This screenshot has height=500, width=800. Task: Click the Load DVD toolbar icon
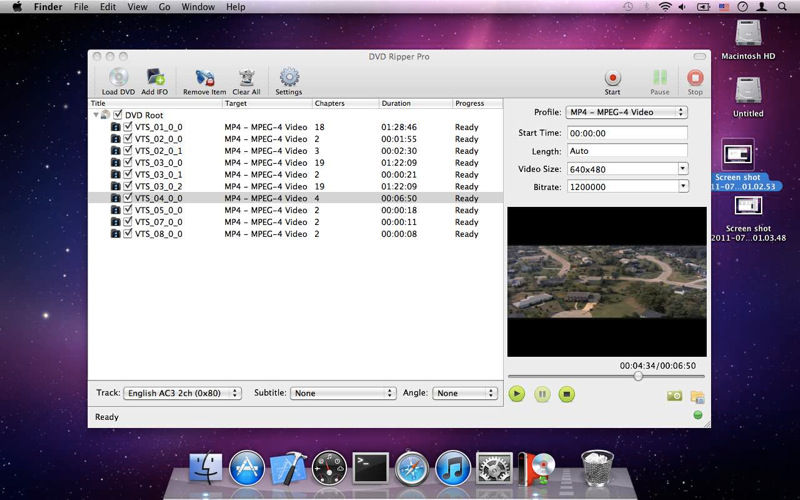click(118, 78)
